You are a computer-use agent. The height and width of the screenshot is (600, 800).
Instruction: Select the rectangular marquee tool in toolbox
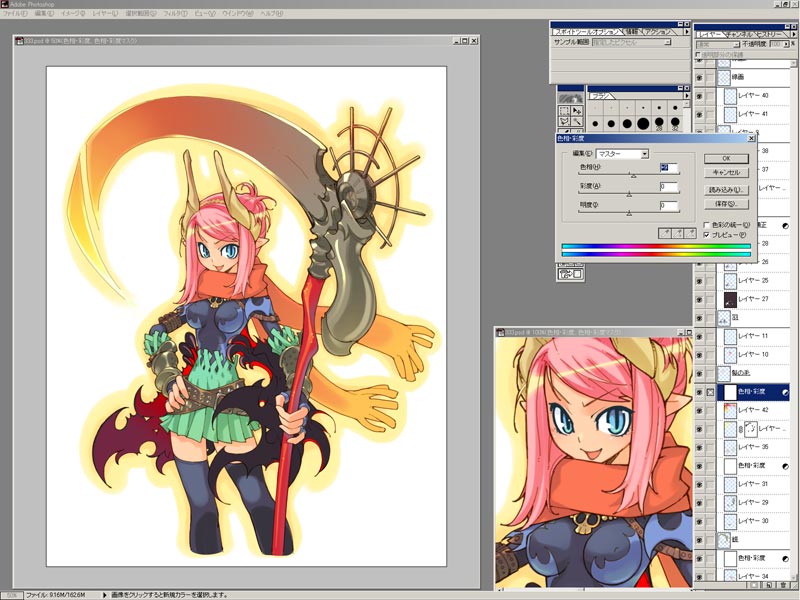[564, 110]
